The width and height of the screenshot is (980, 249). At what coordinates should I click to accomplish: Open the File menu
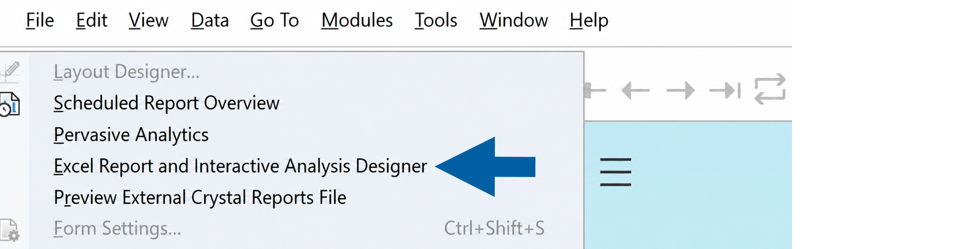(40, 20)
